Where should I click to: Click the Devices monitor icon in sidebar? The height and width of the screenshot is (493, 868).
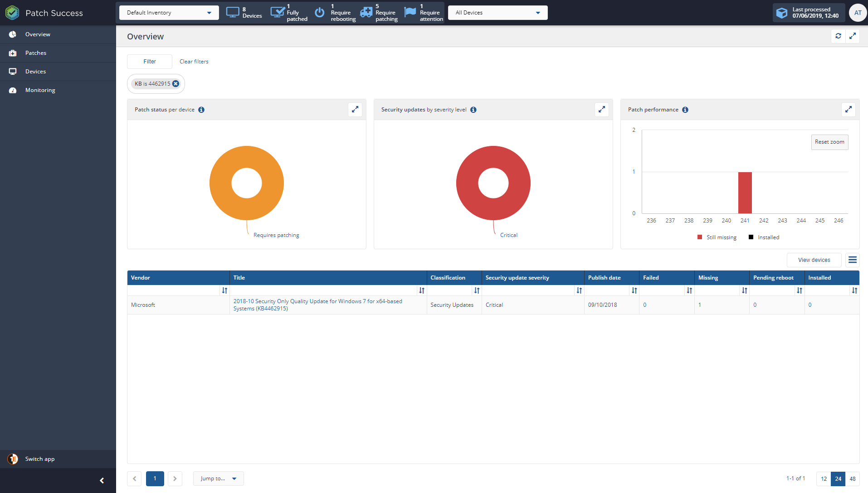13,72
